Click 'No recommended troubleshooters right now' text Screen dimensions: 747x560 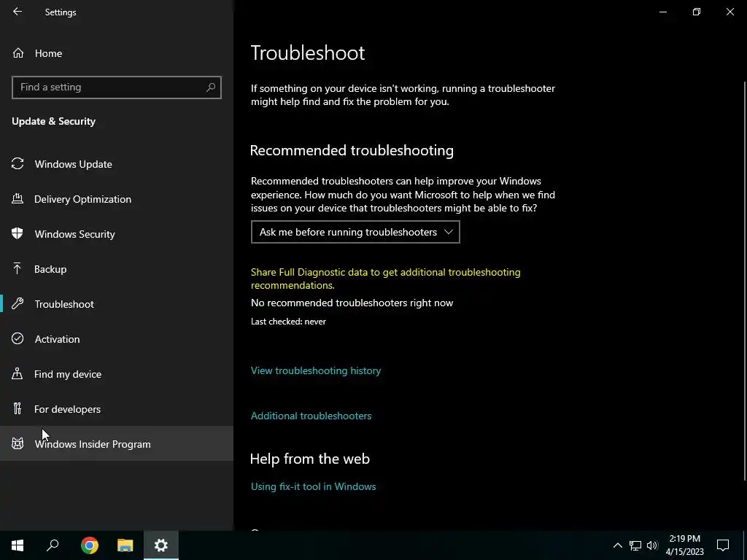(x=352, y=303)
